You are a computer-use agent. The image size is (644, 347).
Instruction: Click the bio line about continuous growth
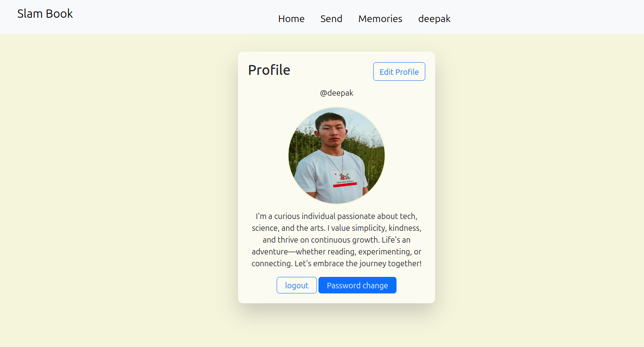[x=337, y=240]
